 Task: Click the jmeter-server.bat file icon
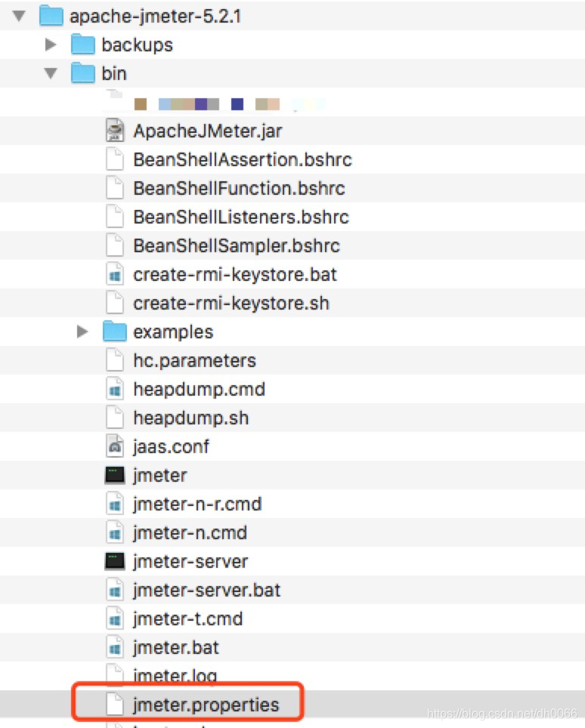point(115,590)
